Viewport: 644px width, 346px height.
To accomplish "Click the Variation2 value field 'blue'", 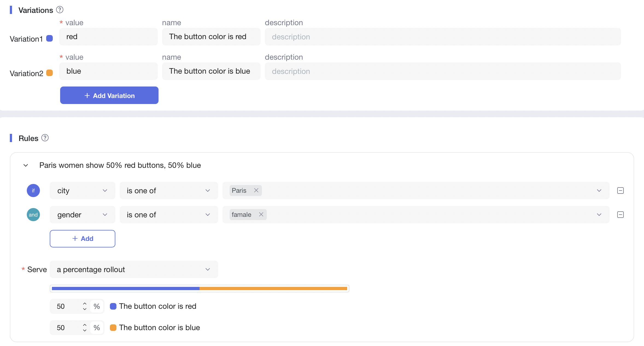I will click(x=108, y=71).
